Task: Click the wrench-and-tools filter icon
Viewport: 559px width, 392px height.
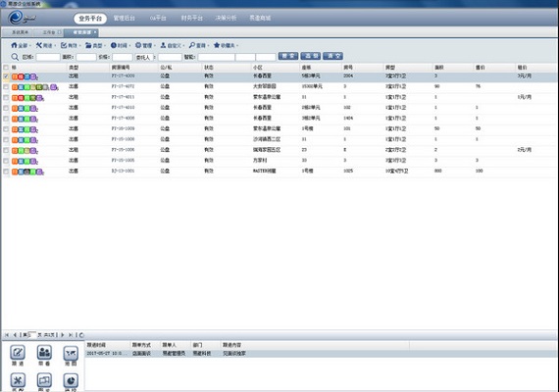Action: (x=39, y=45)
